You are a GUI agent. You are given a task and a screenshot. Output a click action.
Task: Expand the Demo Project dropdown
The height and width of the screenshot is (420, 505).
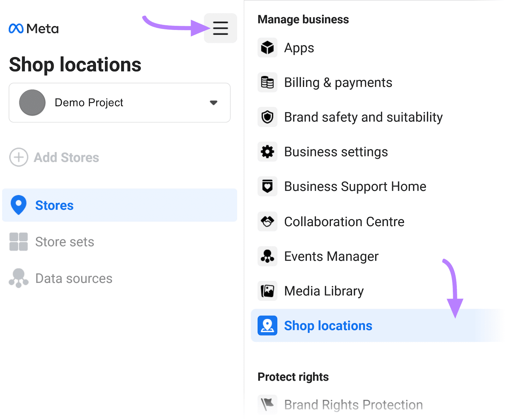pos(213,102)
